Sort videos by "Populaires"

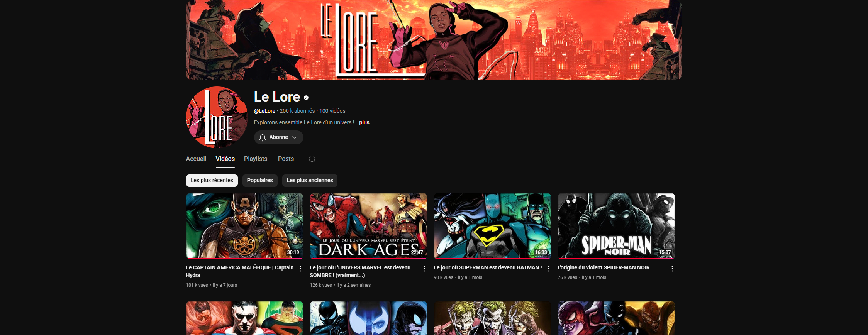click(260, 181)
